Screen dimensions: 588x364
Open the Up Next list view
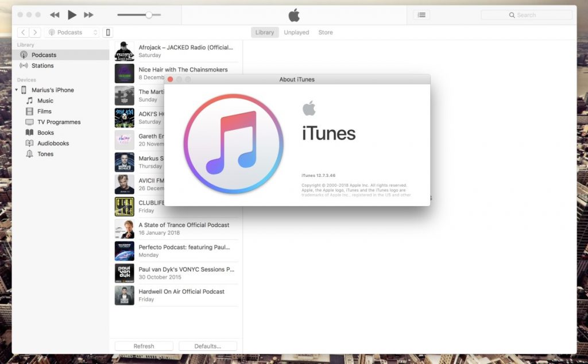(x=421, y=15)
